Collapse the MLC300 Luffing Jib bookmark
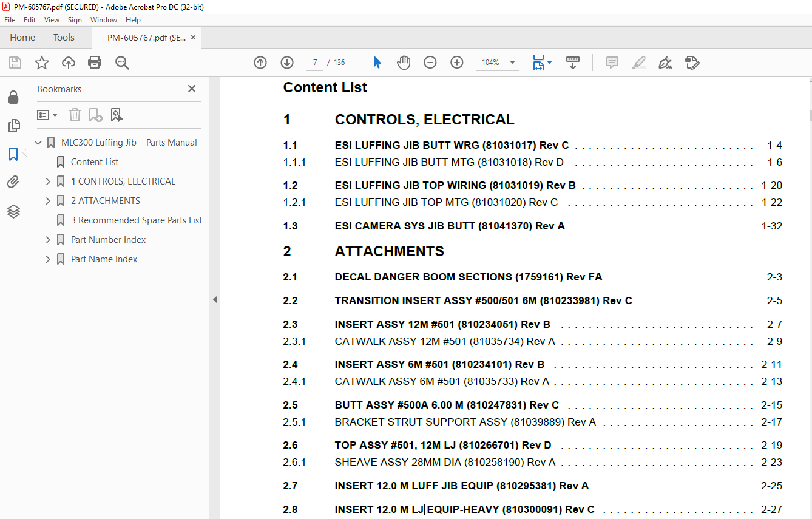812x519 pixels. click(x=38, y=143)
